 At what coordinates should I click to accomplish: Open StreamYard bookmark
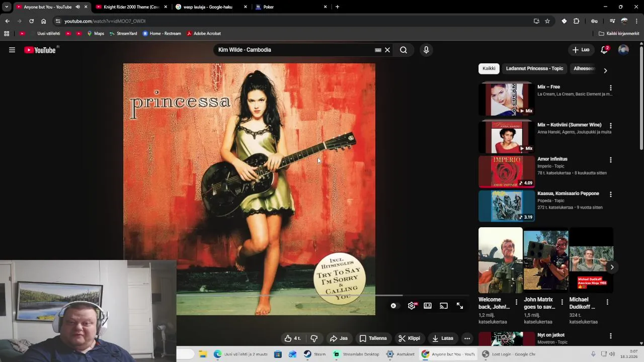click(x=123, y=34)
